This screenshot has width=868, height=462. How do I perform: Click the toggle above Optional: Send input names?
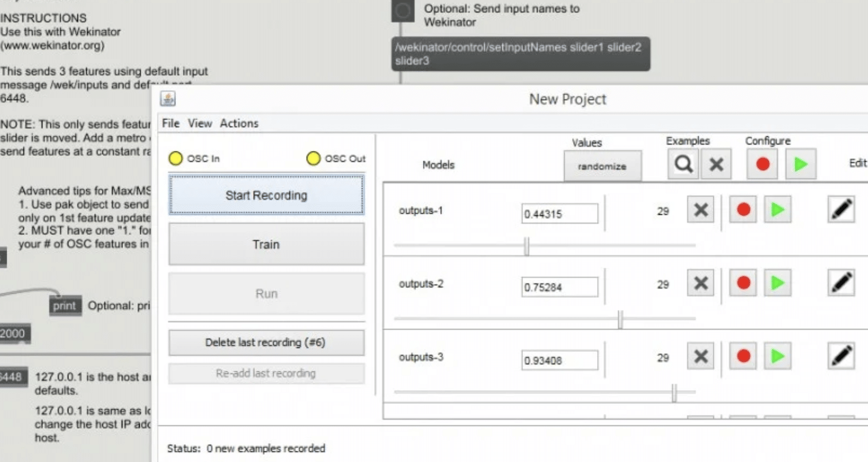[403, 10]
